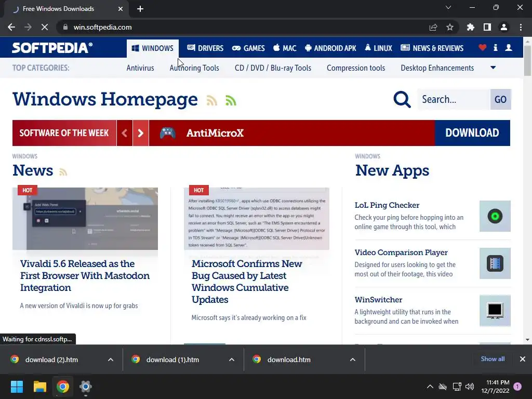Click the address bar URL

[103, 27]
